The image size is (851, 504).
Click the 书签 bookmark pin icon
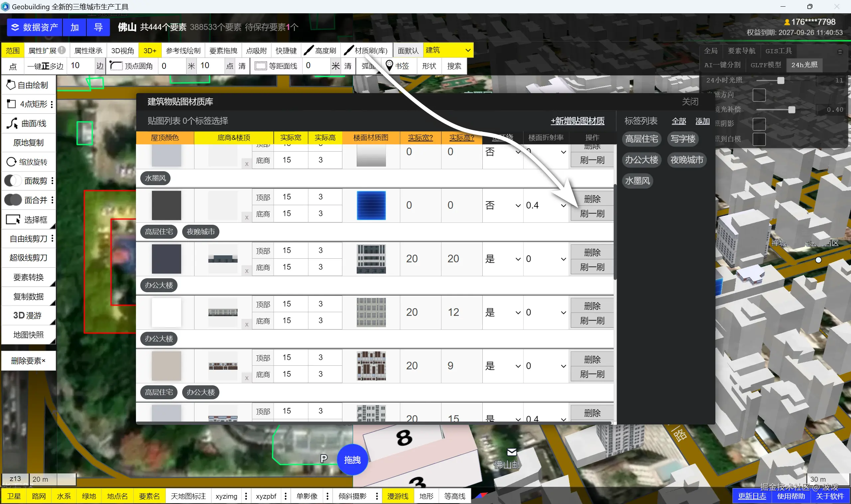(x=389, y=65)
